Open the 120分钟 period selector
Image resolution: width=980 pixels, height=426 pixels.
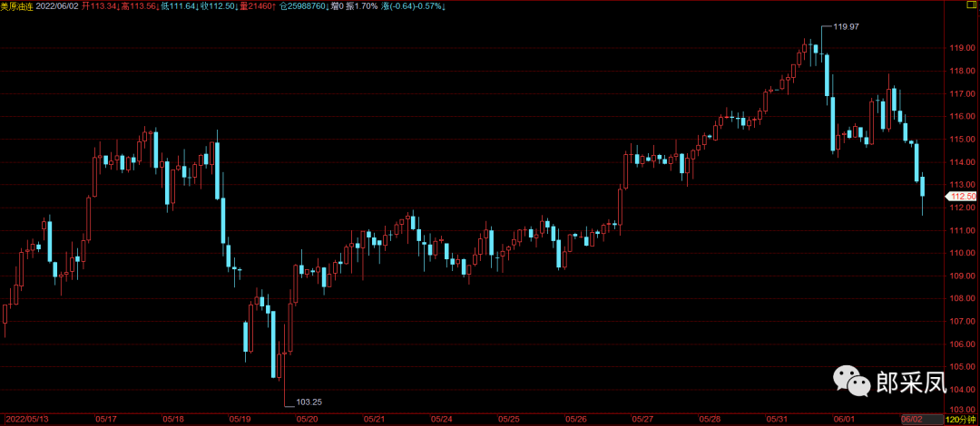[961, 420]
